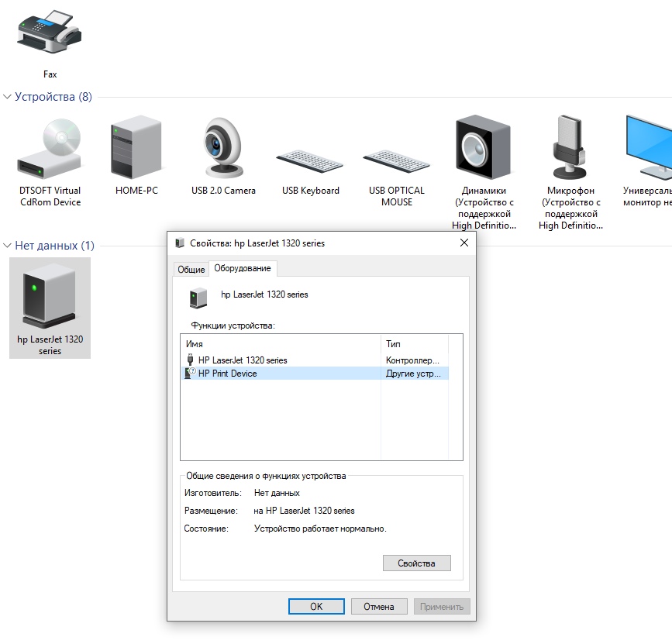Click the USB 2.0 Camera icon
This screenshot has height=644, width=672.
pos(223,149)
